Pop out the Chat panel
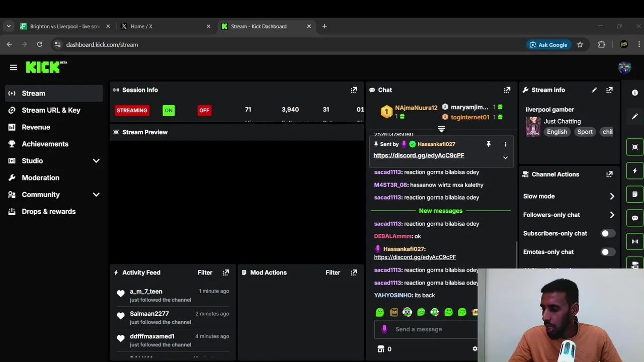Screen dimensions: 644x362 [507, 90]
